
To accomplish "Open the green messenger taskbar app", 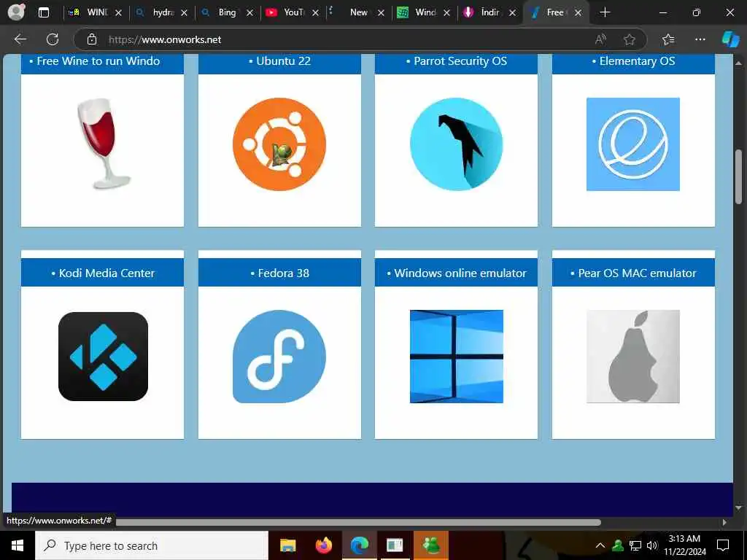I will [x=431, y=545].
